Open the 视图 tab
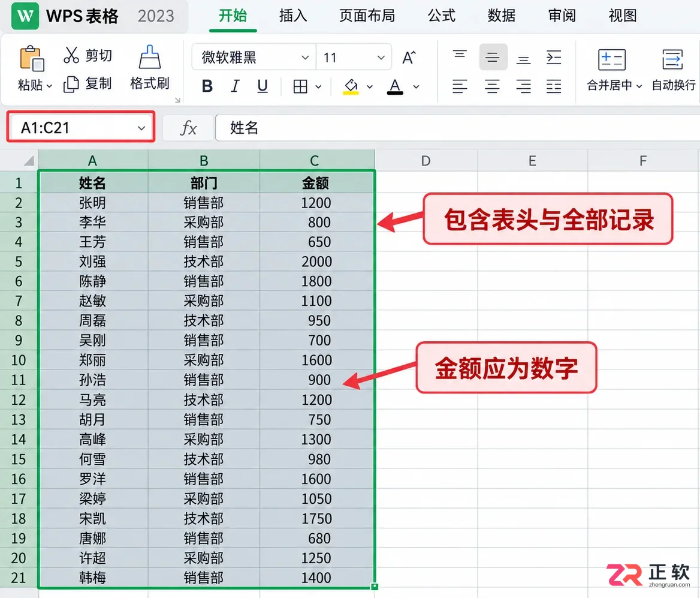700x598 pixels. 622,16
